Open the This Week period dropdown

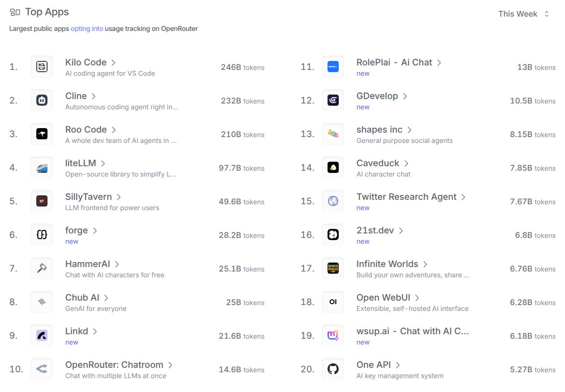[x=523, y=14]
